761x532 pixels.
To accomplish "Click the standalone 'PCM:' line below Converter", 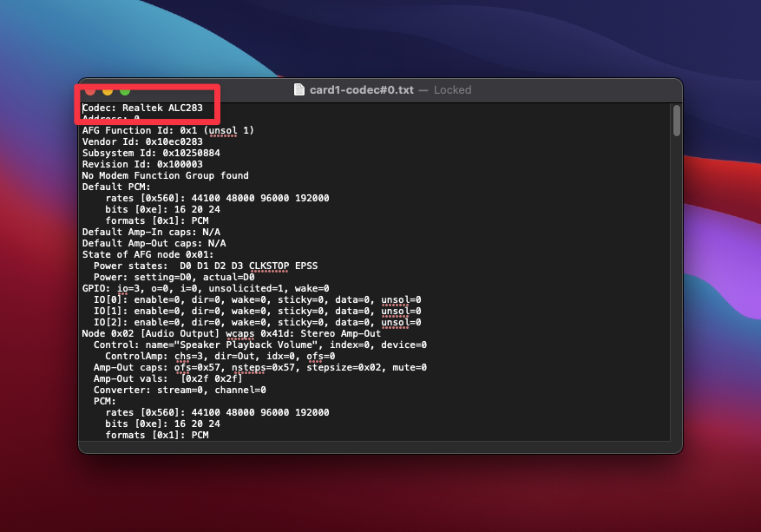I will 105,401.
